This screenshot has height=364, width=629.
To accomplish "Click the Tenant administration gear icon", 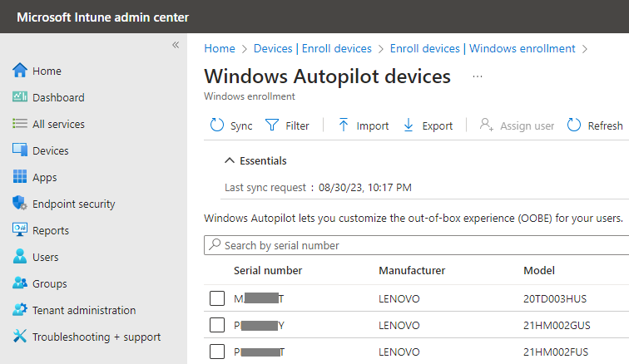I will click(x=20, y=309).
